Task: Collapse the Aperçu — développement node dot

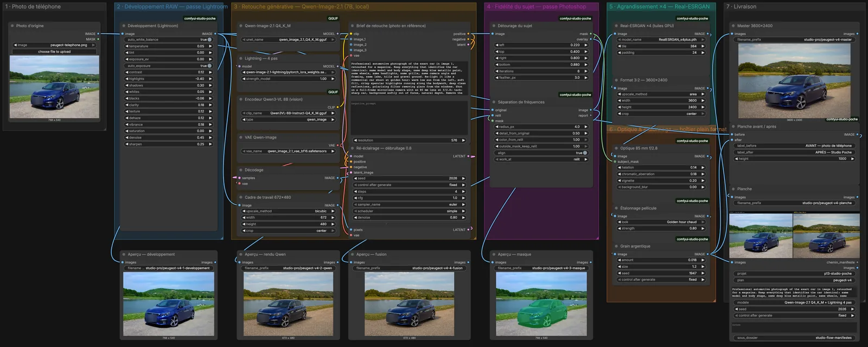Action: tap(124, 254)
